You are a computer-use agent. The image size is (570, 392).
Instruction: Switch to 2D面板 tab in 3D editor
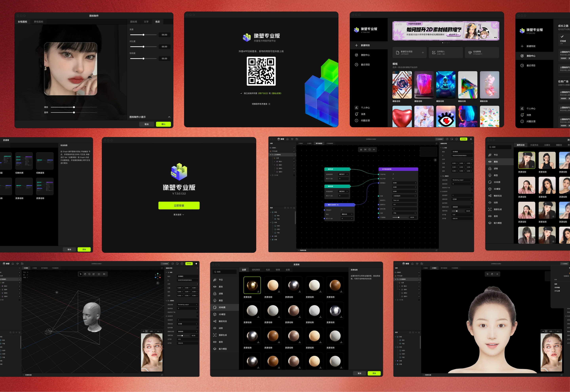coord(35,268)
